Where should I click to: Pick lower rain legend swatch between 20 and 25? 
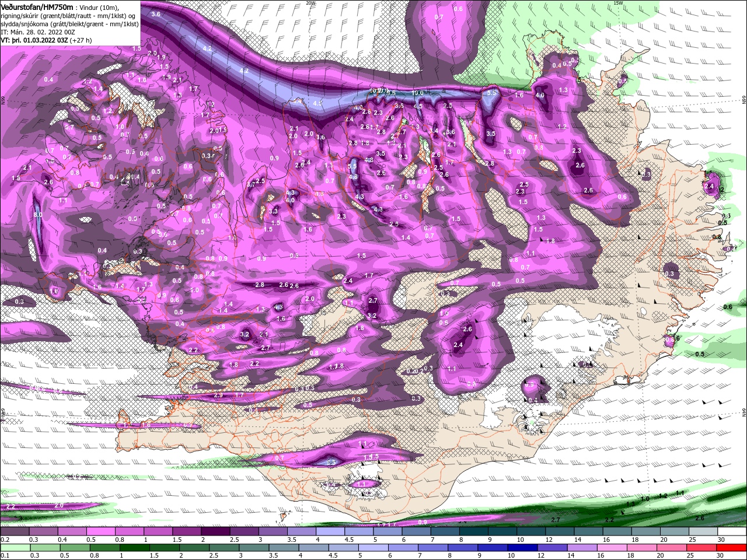(x=671, y=548)
